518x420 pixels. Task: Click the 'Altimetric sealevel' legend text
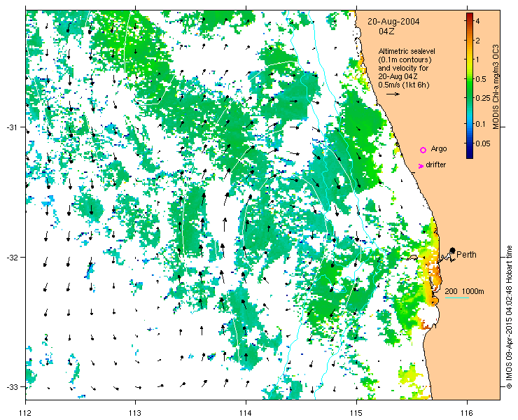pos(407,51)
